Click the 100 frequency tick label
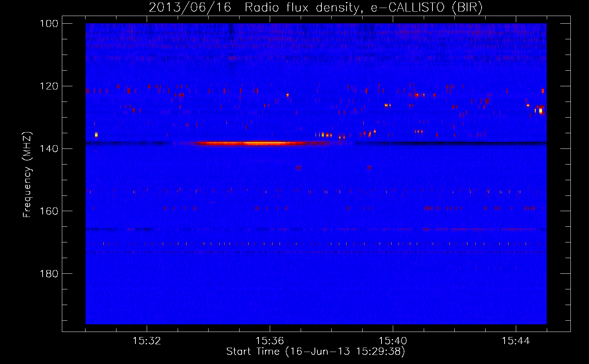Screen dimensions: 589x364 [x=49, y=24]
